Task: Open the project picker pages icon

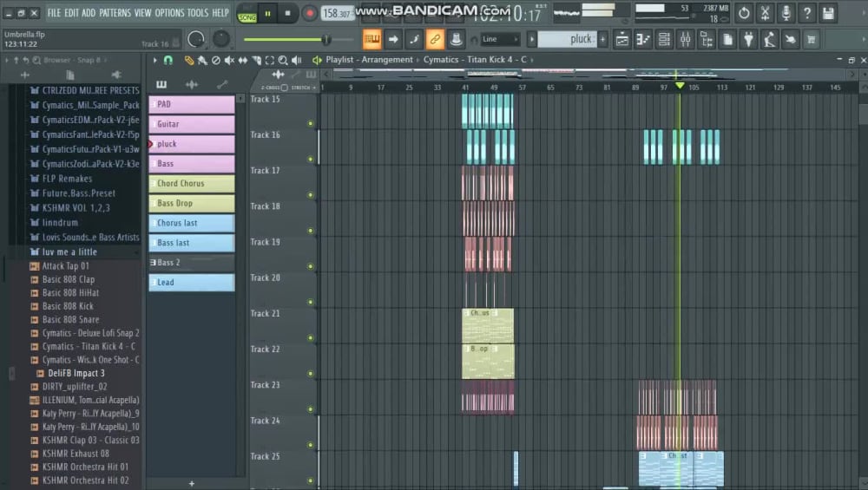Action: [x=727, y=39]
